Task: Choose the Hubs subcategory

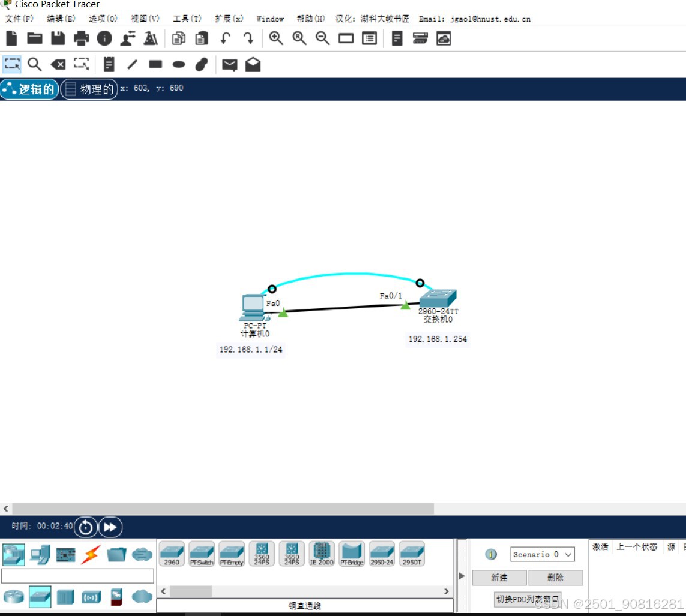Action: pos(65,597)
